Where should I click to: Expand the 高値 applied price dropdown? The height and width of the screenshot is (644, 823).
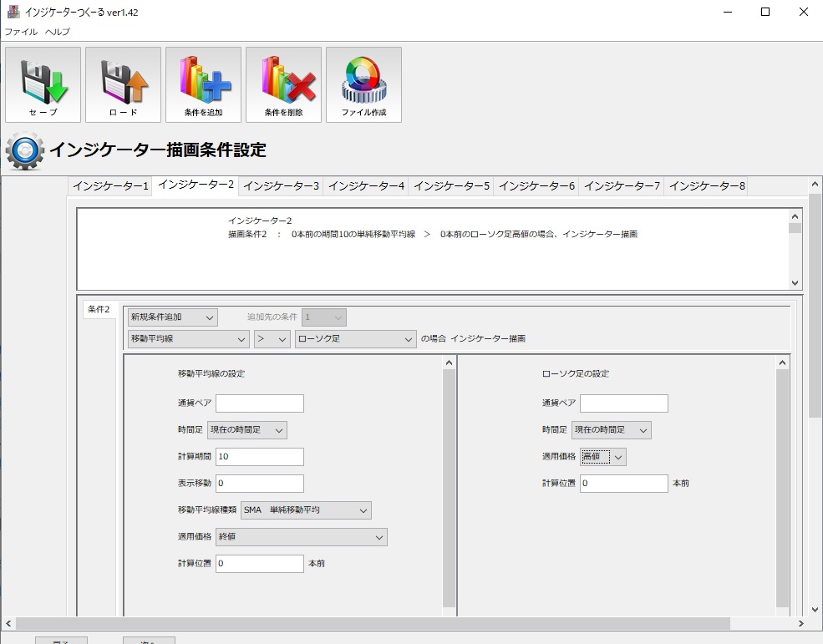tap(603, 456)
